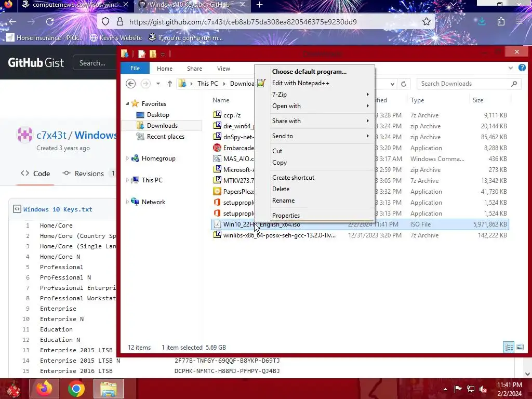Open the c7x43t user profile link

51,135
